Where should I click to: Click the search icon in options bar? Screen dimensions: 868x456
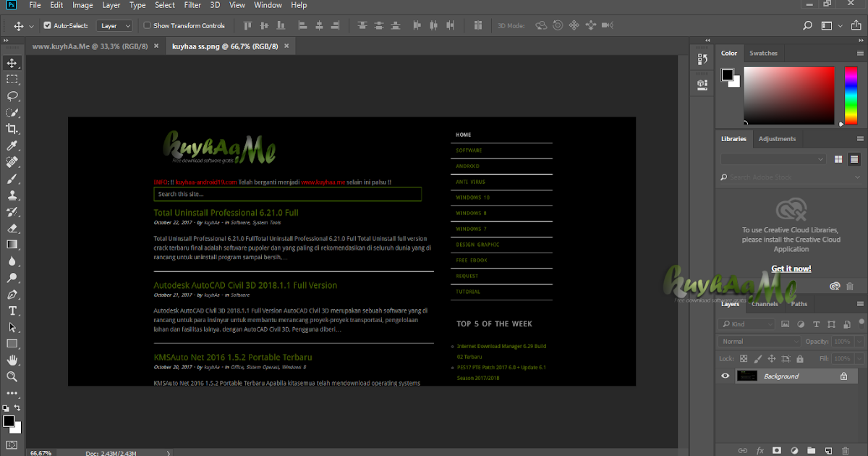[808, 26]
